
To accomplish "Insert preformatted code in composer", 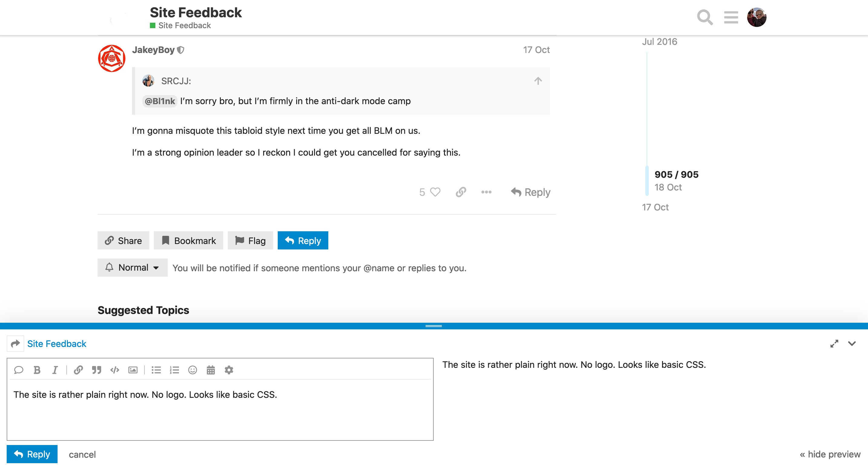I will [x=114, y=370].
